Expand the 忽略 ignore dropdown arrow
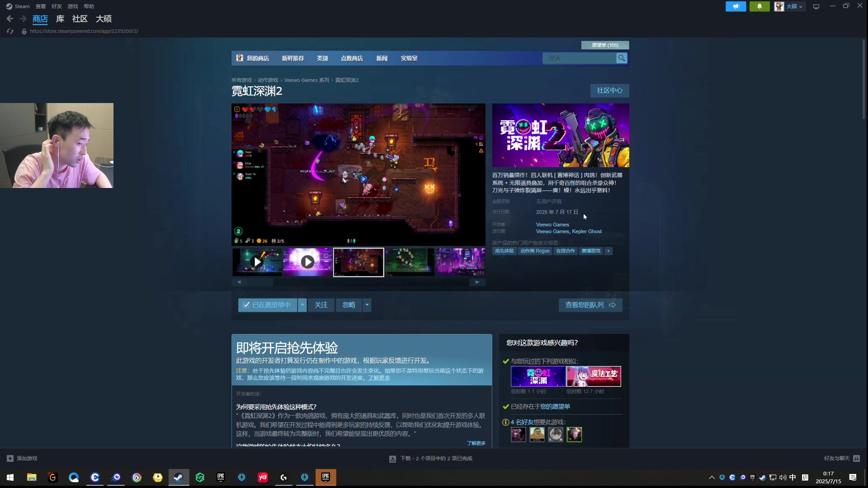 tap(367, 305)
